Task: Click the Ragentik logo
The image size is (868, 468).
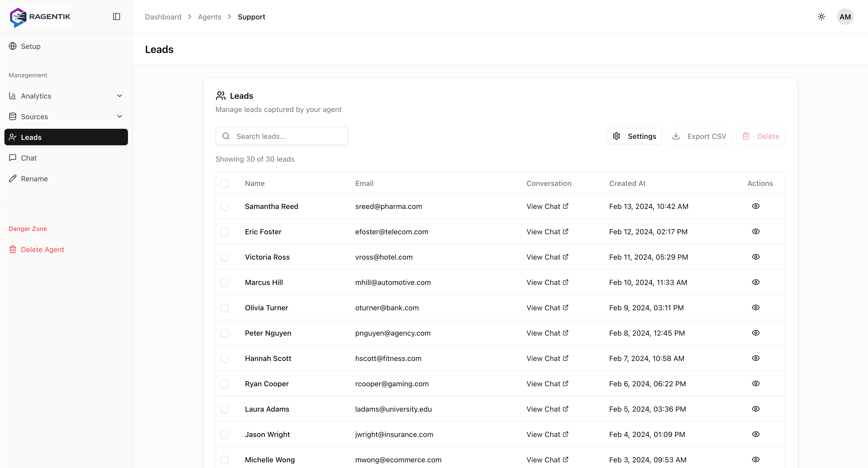Action: [40, 17]
